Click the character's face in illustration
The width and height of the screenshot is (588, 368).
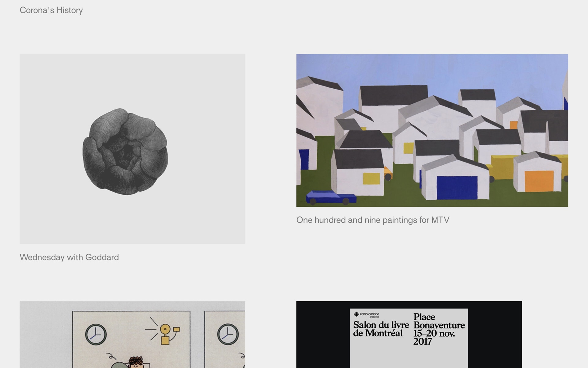[136, 365]
